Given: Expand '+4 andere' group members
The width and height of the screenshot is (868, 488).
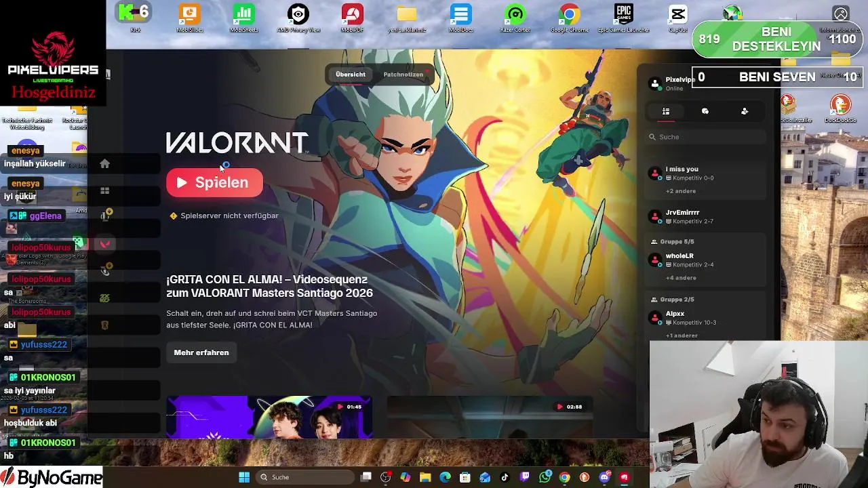Looking at the screenshot, I should [x=681, y=278].
